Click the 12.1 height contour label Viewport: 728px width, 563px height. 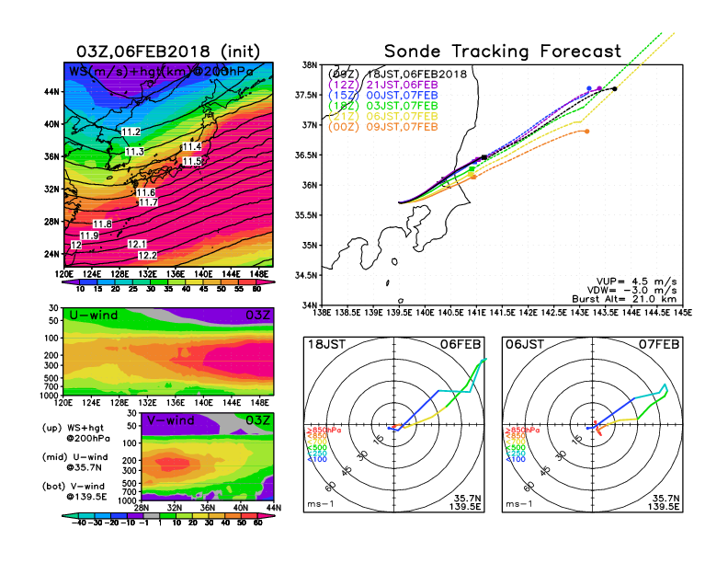tap(137, 244)
